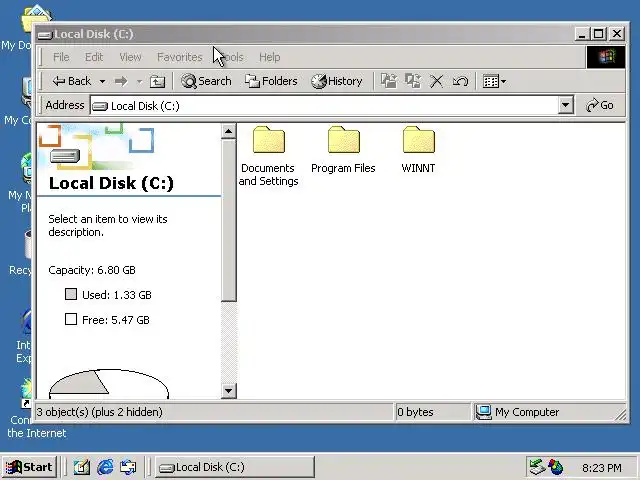Click the drive icon in the title bar
This screenshot has height=480, width=640.
pos(45,35)
